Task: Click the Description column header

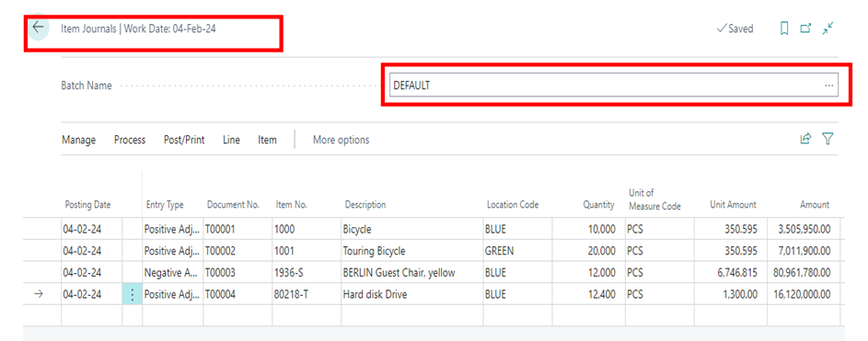Action: [x=365, y=204]
